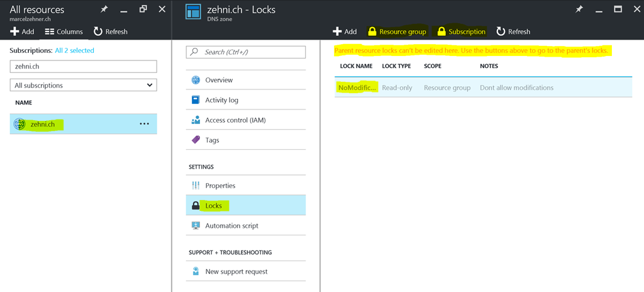Viewport: 644px width, 292px height.
Task: Open Properties under Settings
Action: (x=220, y=186)
